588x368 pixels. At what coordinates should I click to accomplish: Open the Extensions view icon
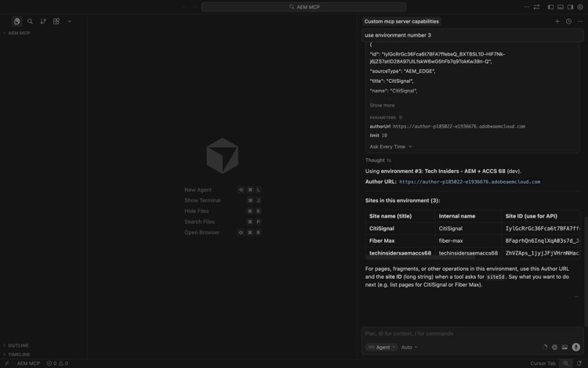point(56,21)
